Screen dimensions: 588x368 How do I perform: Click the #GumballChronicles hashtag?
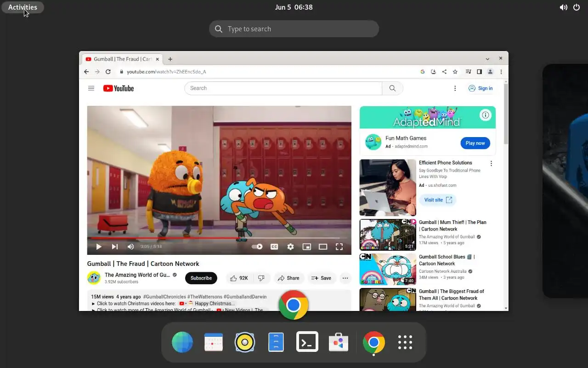point(164,297)
